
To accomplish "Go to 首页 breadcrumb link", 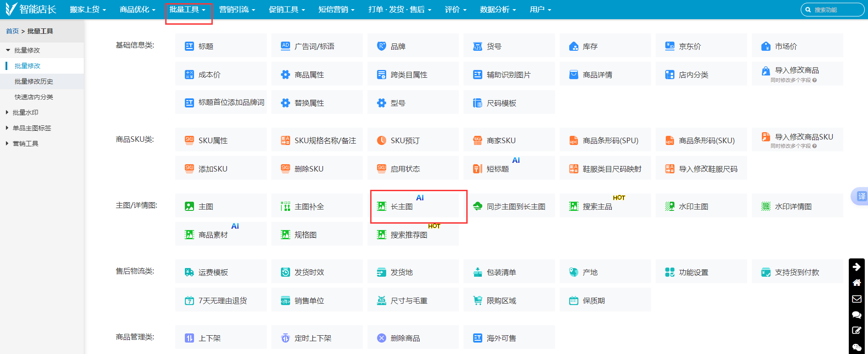I will click(x=12, y=31).
